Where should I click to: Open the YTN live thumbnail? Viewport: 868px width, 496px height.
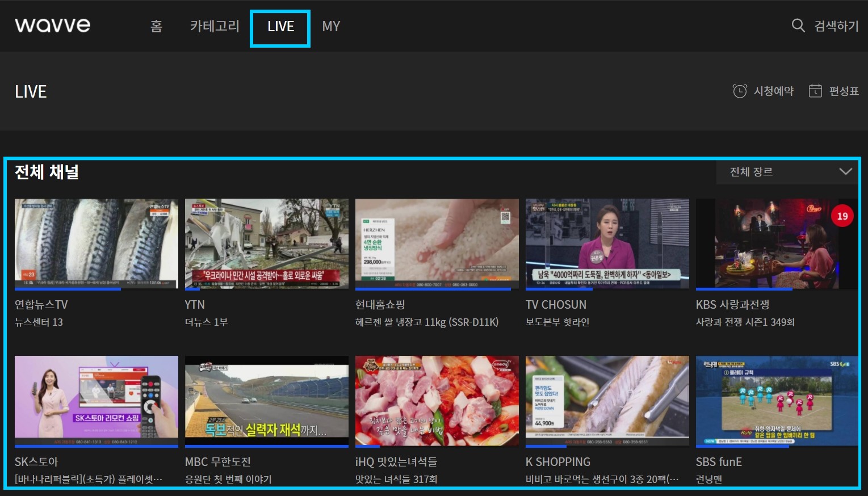(267, 244)
